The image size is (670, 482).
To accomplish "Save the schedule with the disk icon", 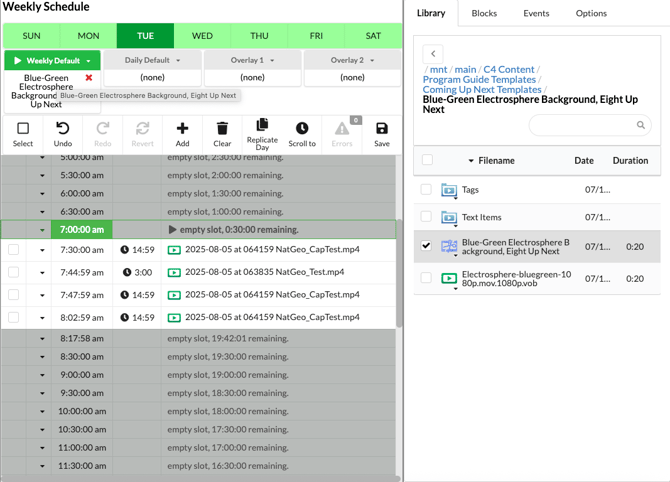I will (x=382, y=129).
